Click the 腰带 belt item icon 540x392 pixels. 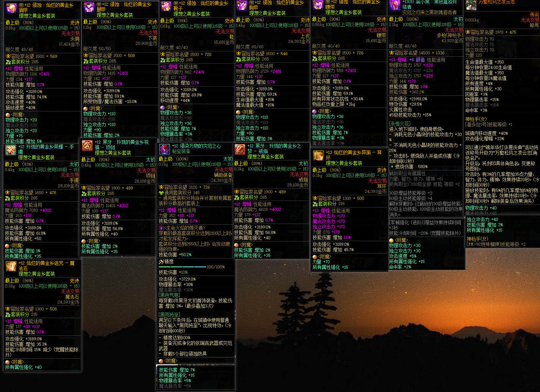pyautogui.click(x=318, y=4)
